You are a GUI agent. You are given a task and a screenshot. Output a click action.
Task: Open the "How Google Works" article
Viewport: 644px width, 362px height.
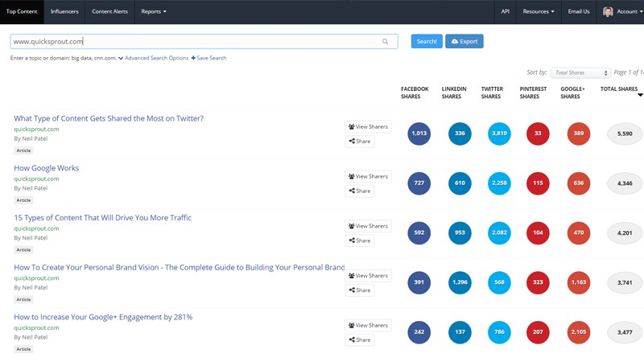[47, 168]
